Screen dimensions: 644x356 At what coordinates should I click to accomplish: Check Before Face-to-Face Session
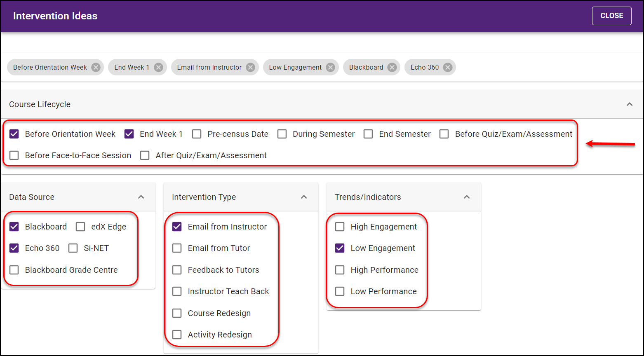point(14,155)
